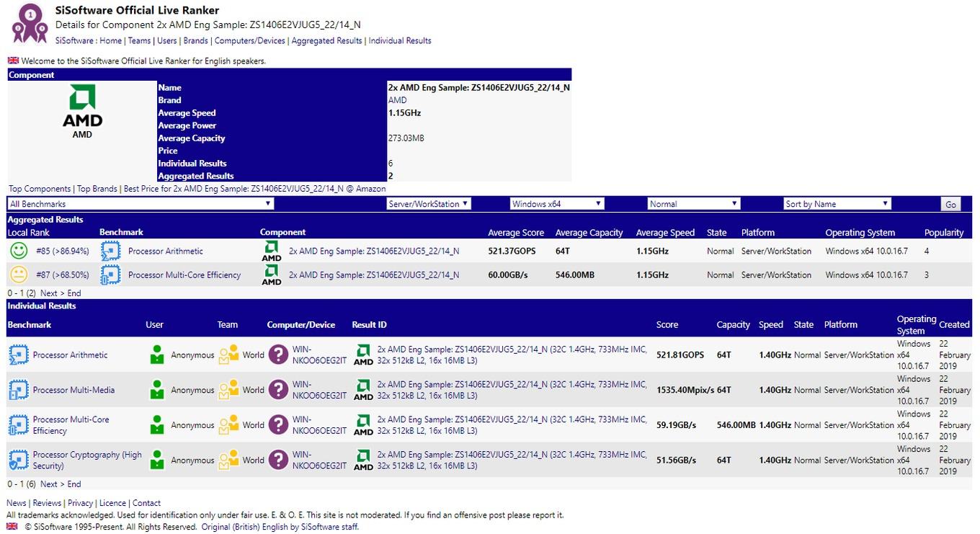Click green Anonymous user icon in Multi-Media row
Screen dimensions: 980x534
[x=157, y=390]
